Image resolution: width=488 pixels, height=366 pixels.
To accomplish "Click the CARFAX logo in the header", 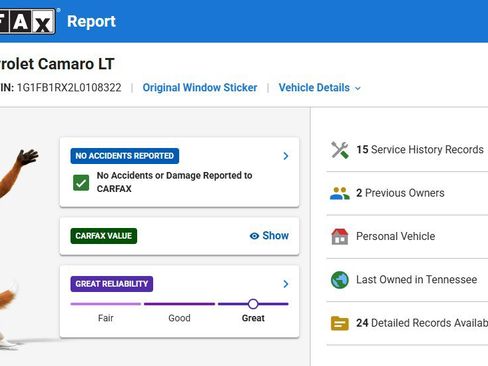I will pos(27,21).
